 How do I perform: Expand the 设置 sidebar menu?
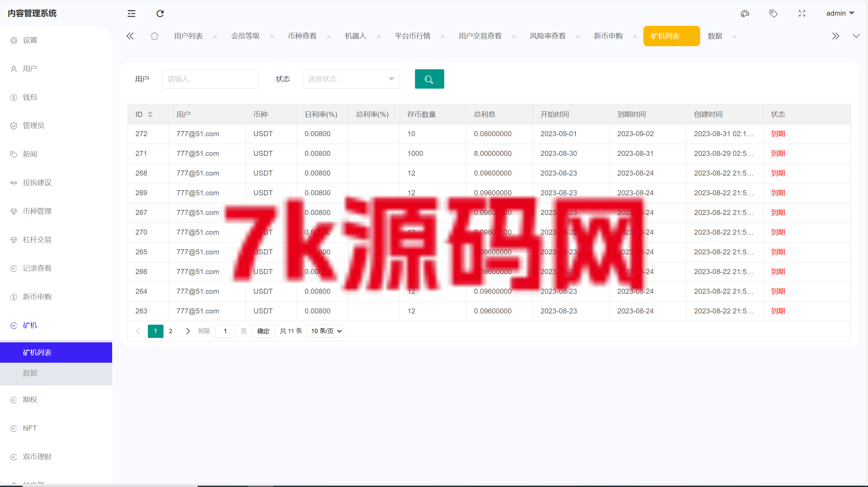coord(56,40)
